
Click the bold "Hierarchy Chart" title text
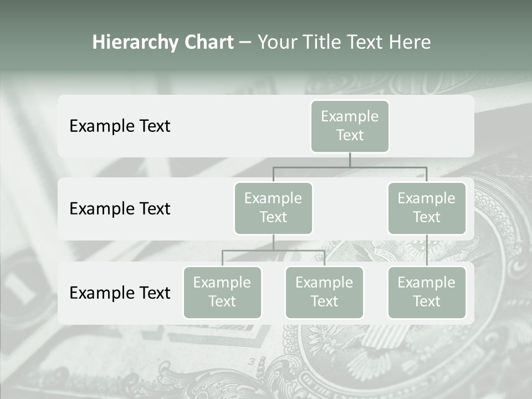click(163, 42)
